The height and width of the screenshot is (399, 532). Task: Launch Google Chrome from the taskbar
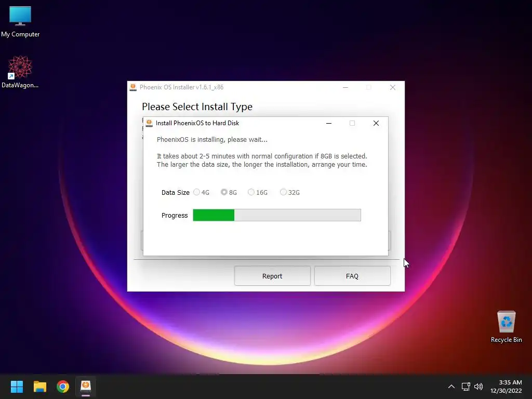(x=63, y=387)
